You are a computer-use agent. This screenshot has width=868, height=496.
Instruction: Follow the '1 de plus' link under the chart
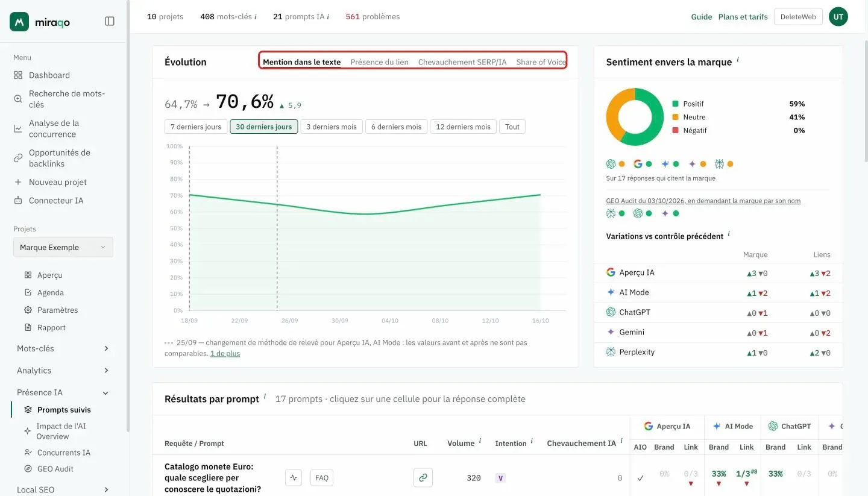[225, 353]
